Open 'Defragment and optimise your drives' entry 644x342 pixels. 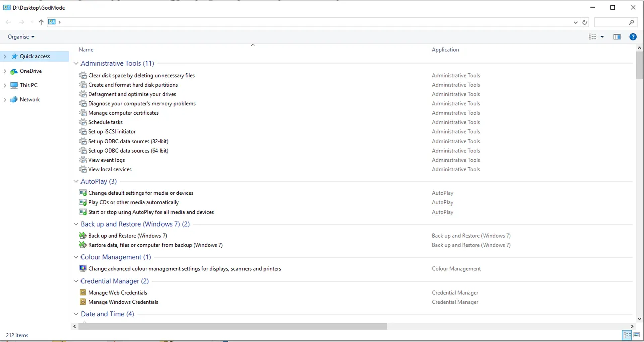click(132, 94)
